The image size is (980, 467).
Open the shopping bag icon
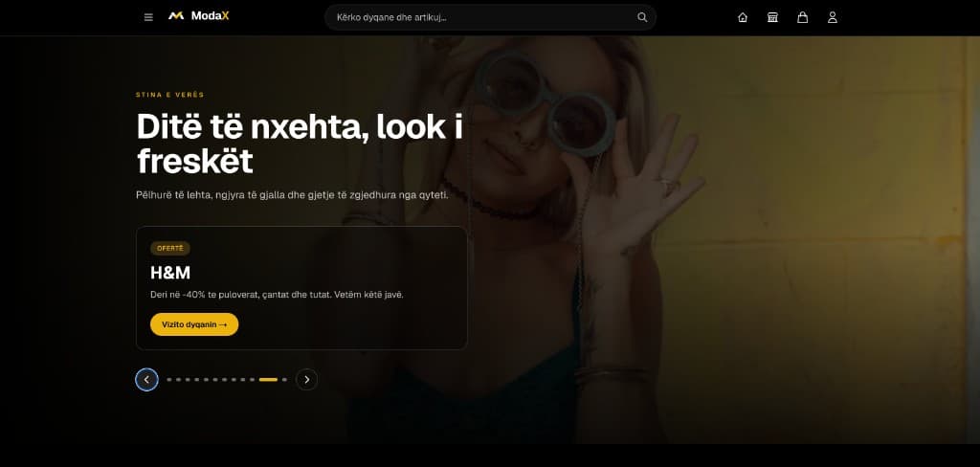pyautogui.click(x=803, y=17)
